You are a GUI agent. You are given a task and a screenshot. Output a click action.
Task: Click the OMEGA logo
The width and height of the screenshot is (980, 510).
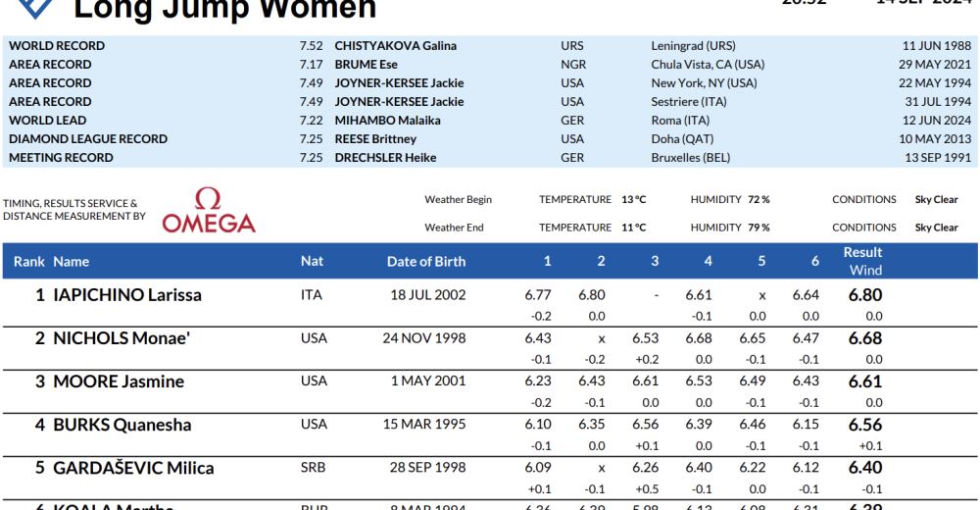tap(209, 211)
